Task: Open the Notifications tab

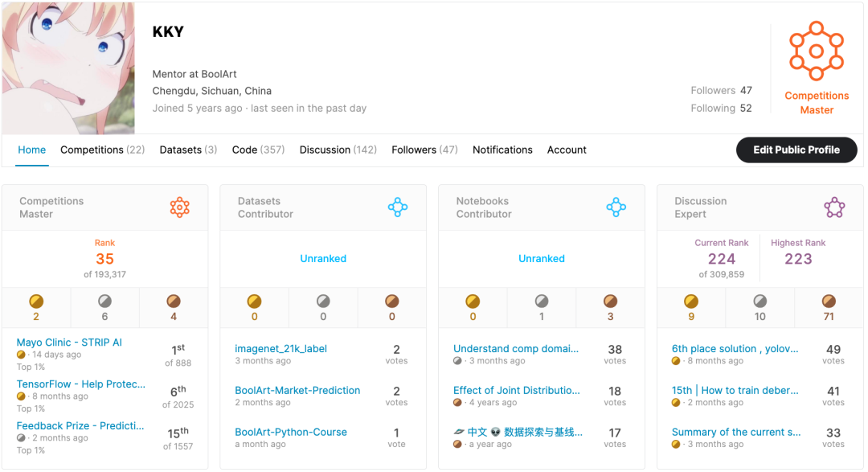Action: (502, 150)
